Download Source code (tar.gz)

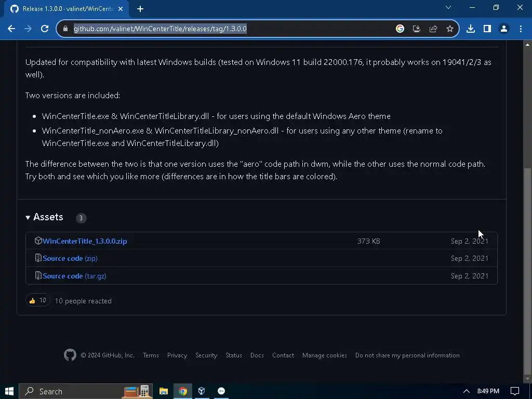point(75,276)
